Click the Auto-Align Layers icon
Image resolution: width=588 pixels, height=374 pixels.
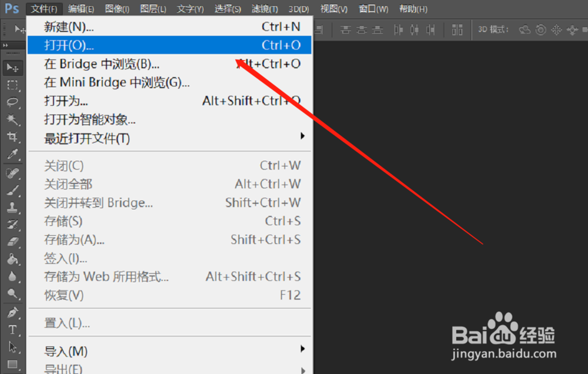tap(457, 29)
